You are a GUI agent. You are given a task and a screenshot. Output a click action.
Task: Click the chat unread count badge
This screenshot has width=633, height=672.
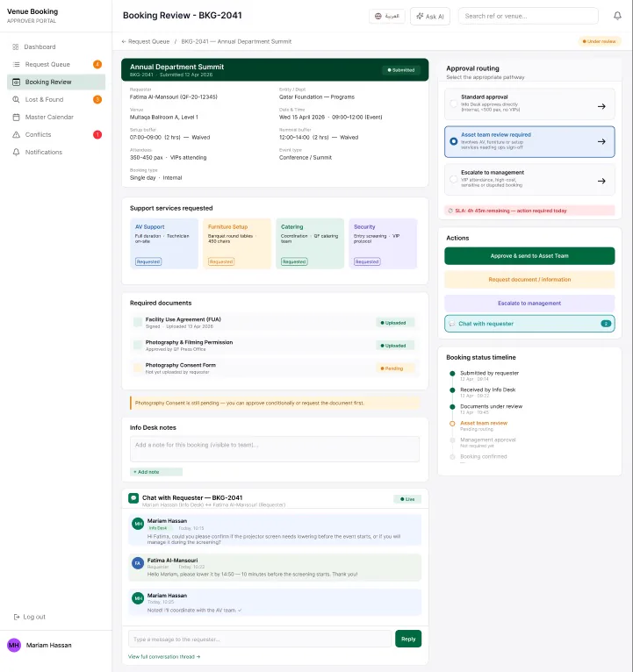pos(606,324)
